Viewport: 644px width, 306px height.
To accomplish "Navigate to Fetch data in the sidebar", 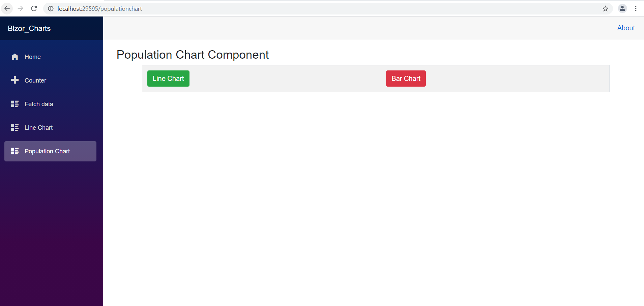I will pyautogui.click(x=39, y=104).
